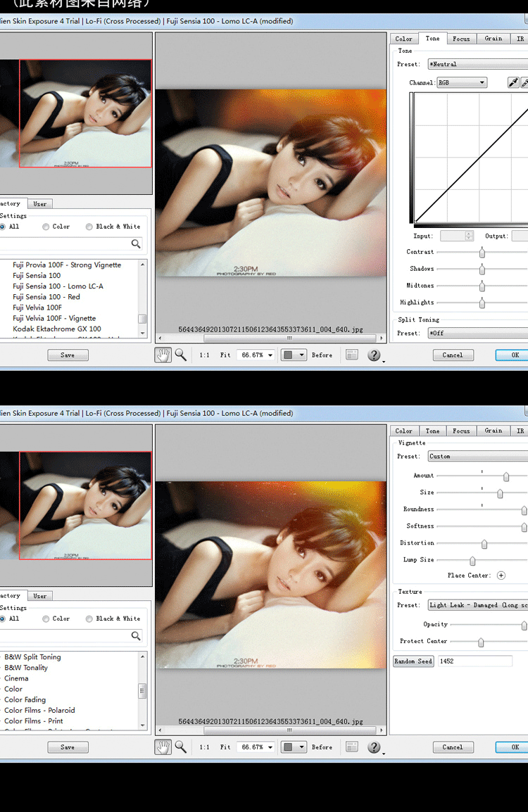
Task: Click Before in the Vignette window
Action: (322, 747)
